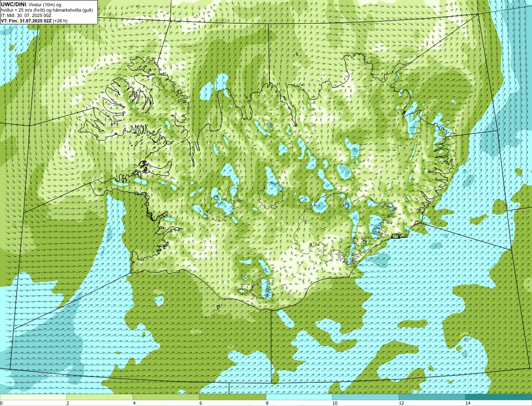This screenshot has height=406, width=532.
Task: Select the dark teal color bar segment above 14
Action: (499, 397)
